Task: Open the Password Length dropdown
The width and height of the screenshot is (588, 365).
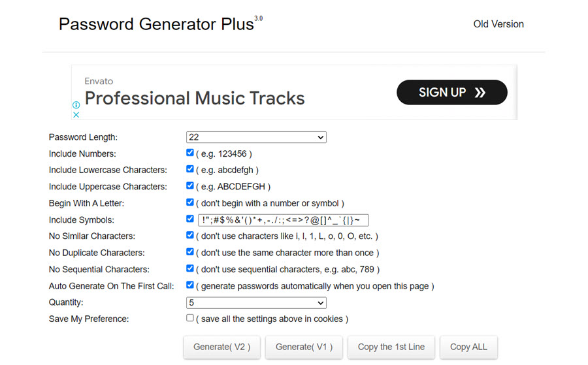Action: point(256,137)
